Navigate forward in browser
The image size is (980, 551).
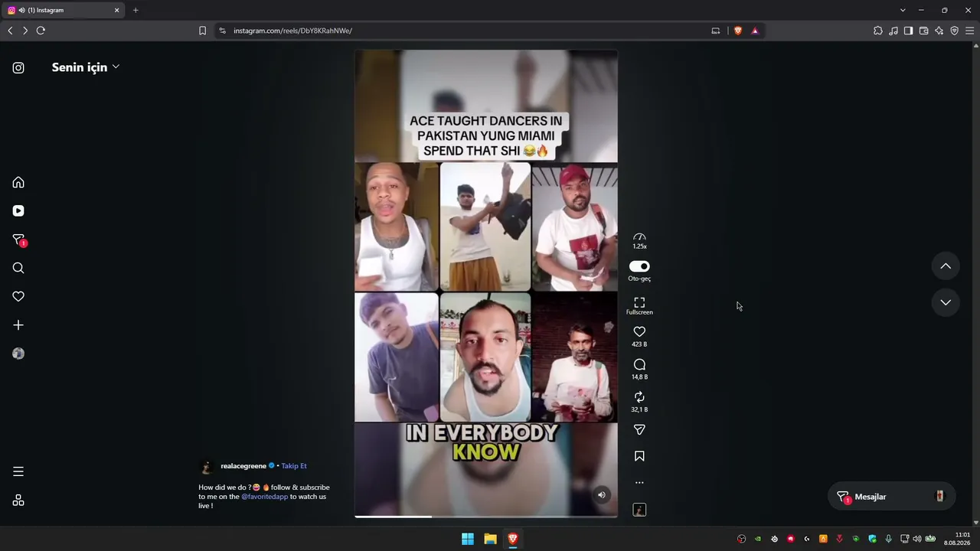point(24,31)
